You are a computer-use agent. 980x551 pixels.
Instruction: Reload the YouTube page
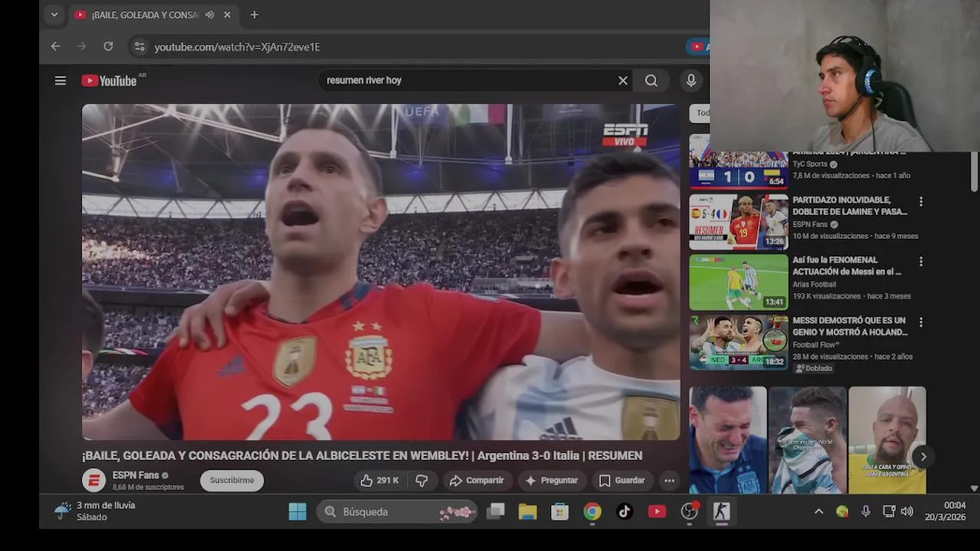108,47
